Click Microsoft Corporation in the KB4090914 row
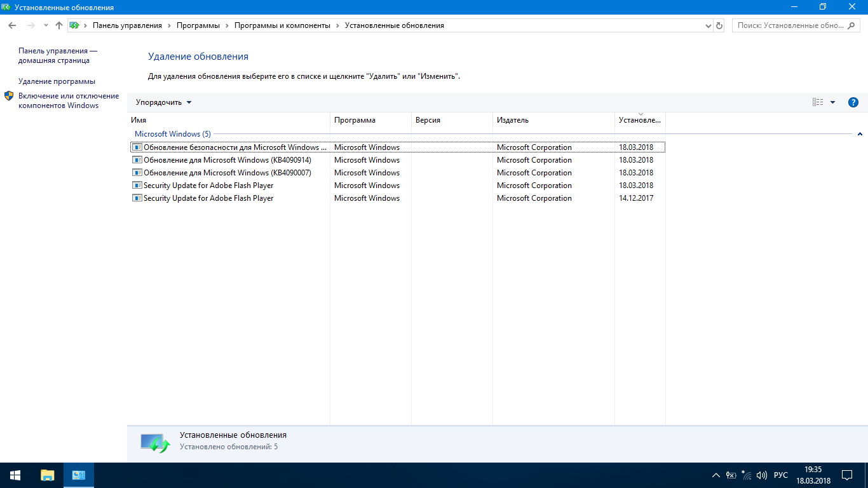The image size is (868, 488). [x=534, y=160]
